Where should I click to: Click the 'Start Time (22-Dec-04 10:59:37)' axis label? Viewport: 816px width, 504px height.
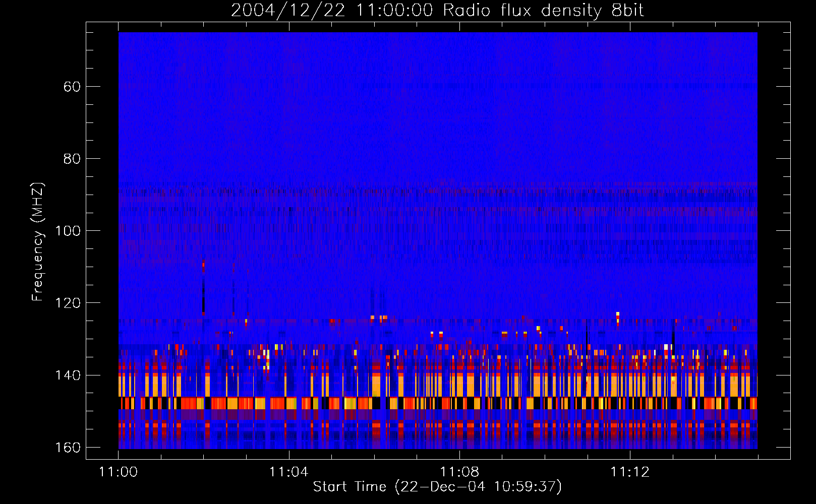coord(437,487)
